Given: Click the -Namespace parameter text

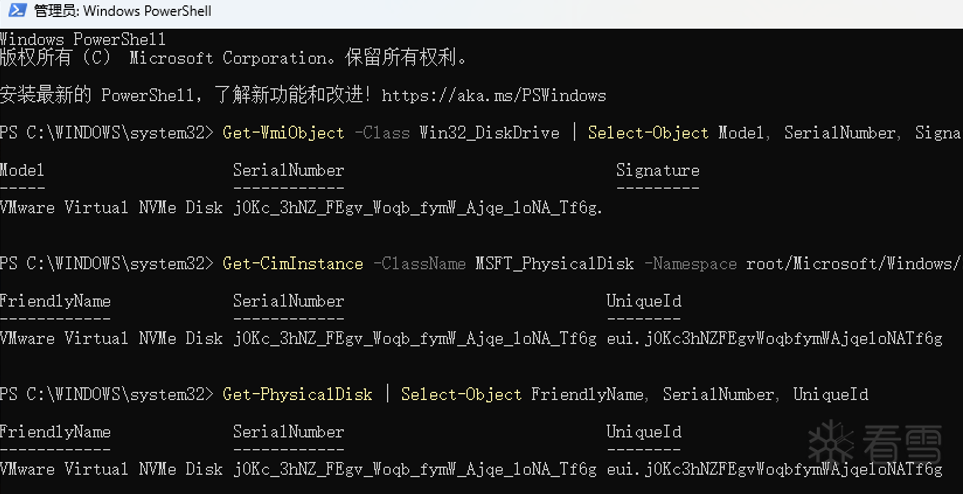Looking at the screenshot, I should (x=692, y=264).
